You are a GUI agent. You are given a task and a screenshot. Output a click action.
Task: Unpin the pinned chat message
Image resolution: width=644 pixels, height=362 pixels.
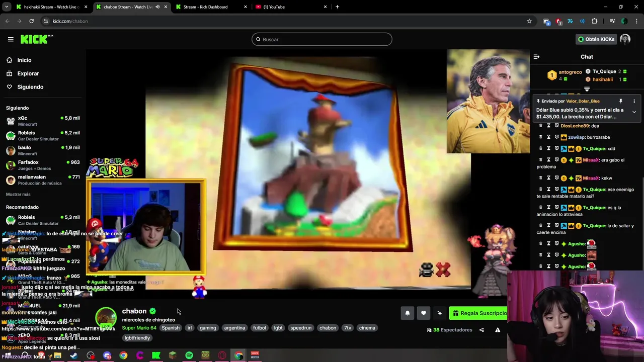[x=621, y=101]
